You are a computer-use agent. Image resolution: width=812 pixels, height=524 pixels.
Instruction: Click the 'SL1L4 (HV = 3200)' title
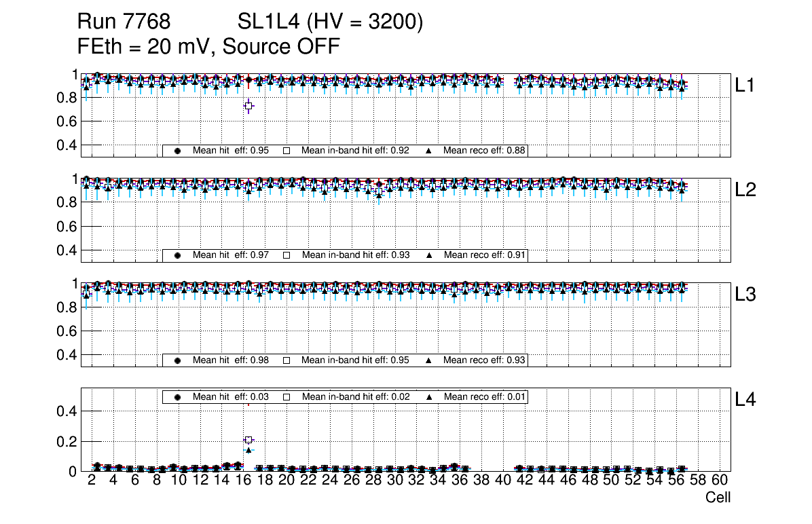[331, 22]
